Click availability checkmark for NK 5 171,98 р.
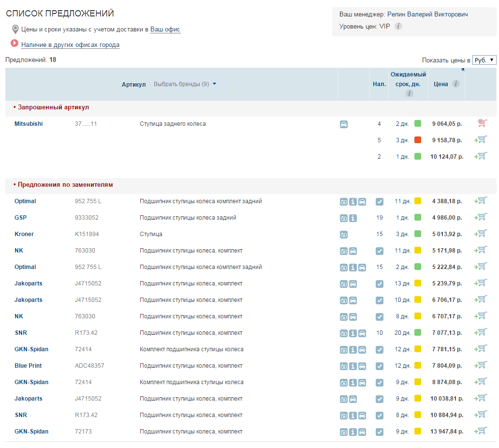The image size is (499, 448). [x=380, y=251]
